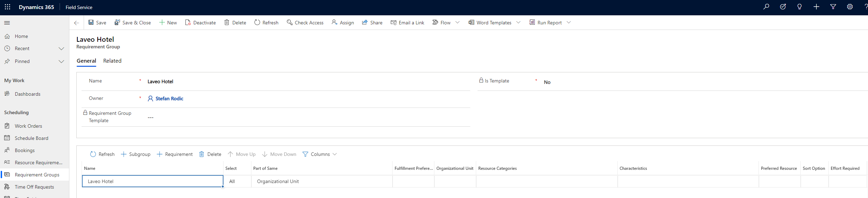This screenshot has width=868, height=198.
Task: Open the Recent item in sidebar
Action: point(22,48)
